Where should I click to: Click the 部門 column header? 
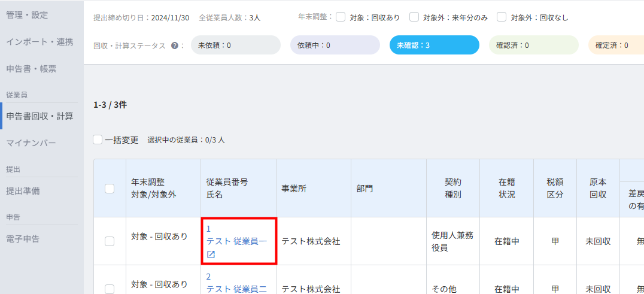pyautogui.click(x=388, y=189)
